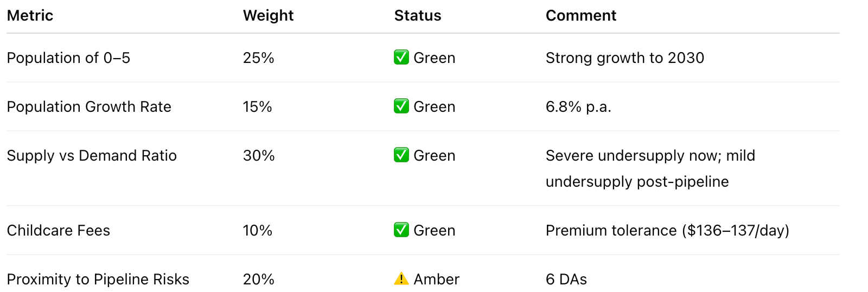The height and width of the screenshot is (292, 868).
Task: Click the amber warning triangle icon
Action: tap(401, 279)
